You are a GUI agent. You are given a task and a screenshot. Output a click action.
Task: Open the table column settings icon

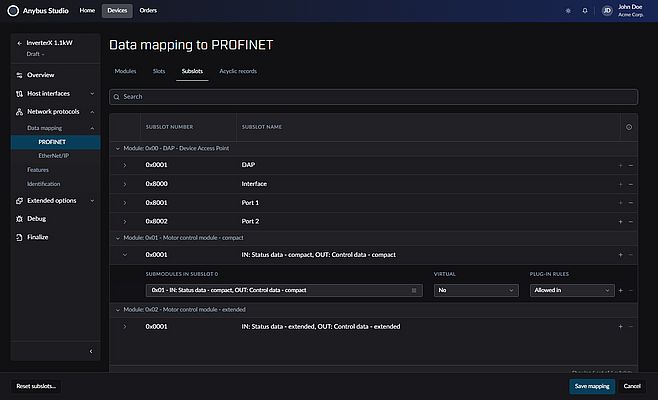(x=628, y=127)
